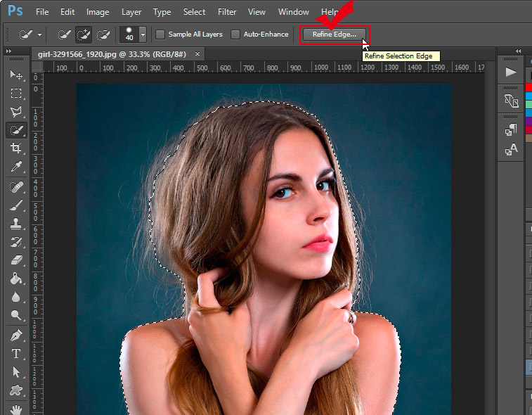Image resolution: width=532 pixels, height=415 pixels.
Task: Close the girl-3291566_1920.jpg document tab
Action: pyautogui.click(x=197, y=53)
